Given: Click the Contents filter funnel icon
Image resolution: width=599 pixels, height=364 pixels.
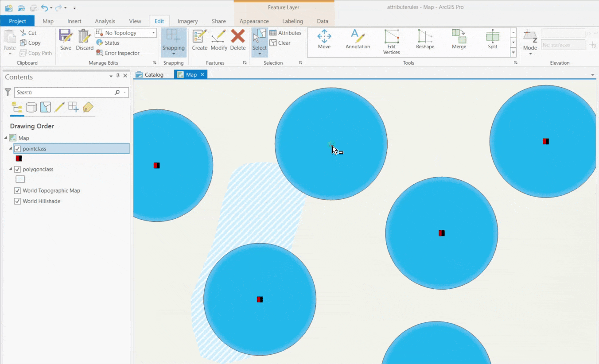Looking at the screenshot, I should 8,92.
